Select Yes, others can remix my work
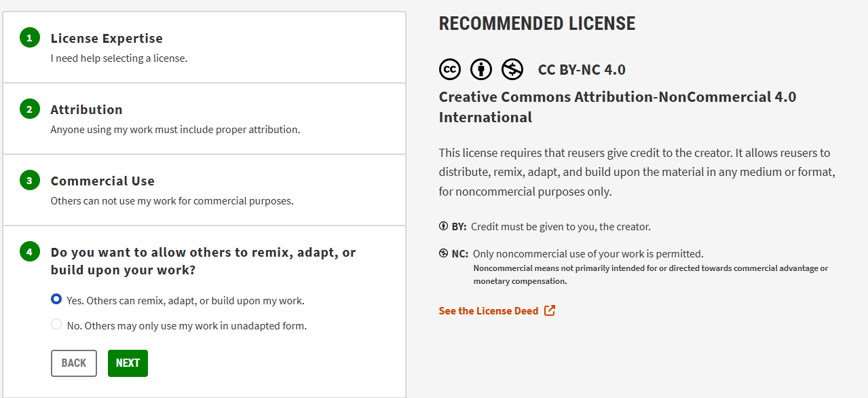868x398 pixels. pyautogui.click(x=56, y=300)
